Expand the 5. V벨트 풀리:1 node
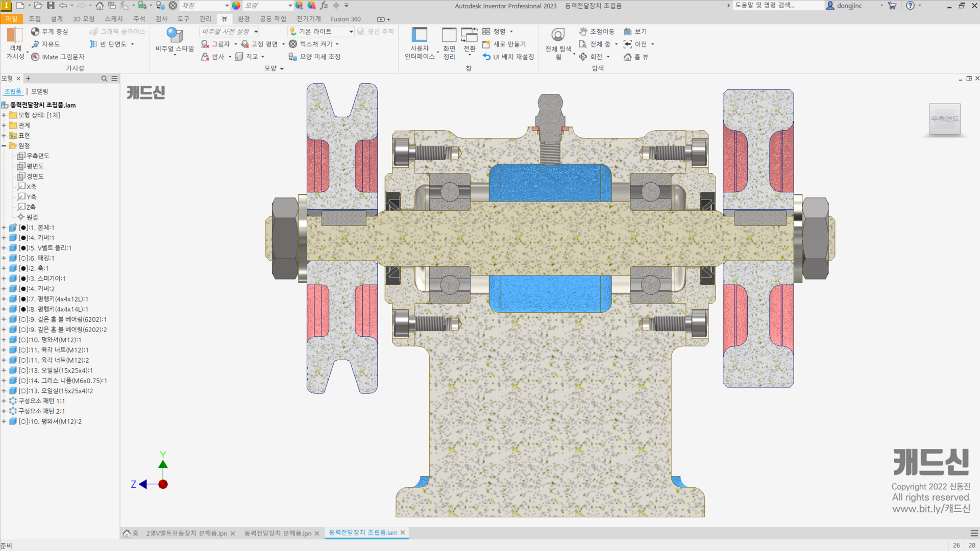This screenshot has width=980, height=551. (4, 248)
